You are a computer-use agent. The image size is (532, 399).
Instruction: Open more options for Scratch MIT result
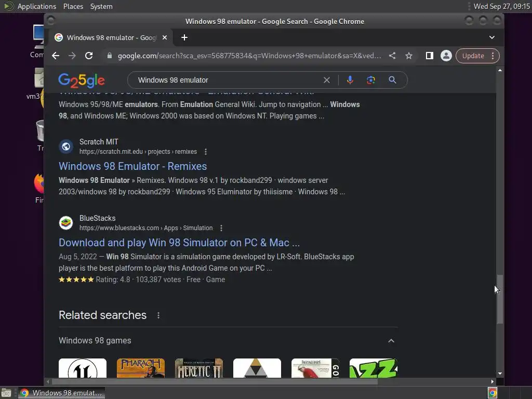[206, 152]
